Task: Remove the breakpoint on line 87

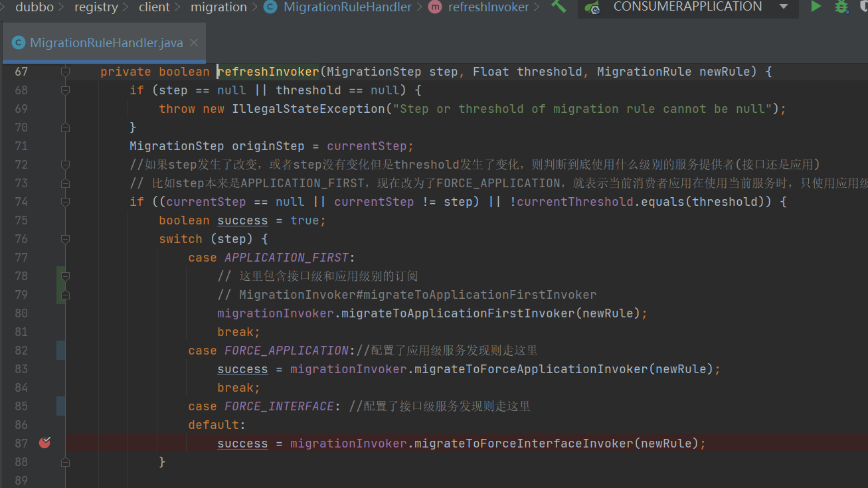Action: click(44, 442)
